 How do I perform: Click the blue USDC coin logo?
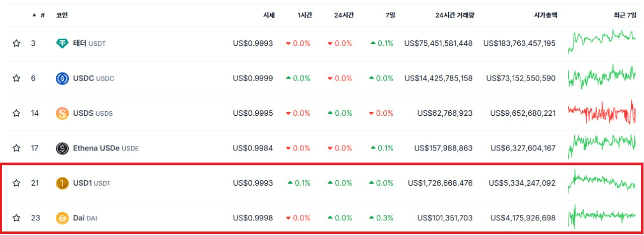[x=62, y=79]
